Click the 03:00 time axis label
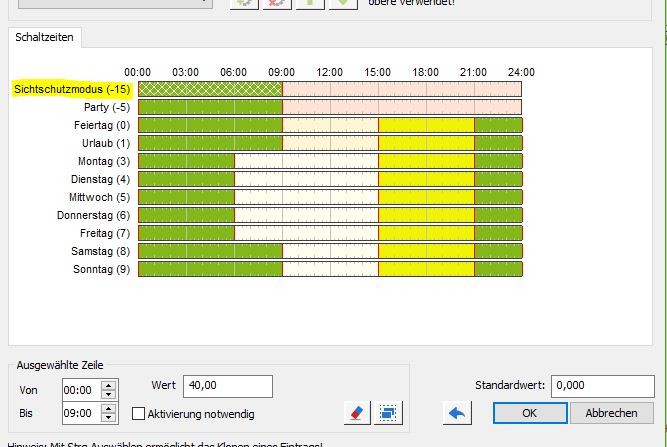 [x=185, y=72]
